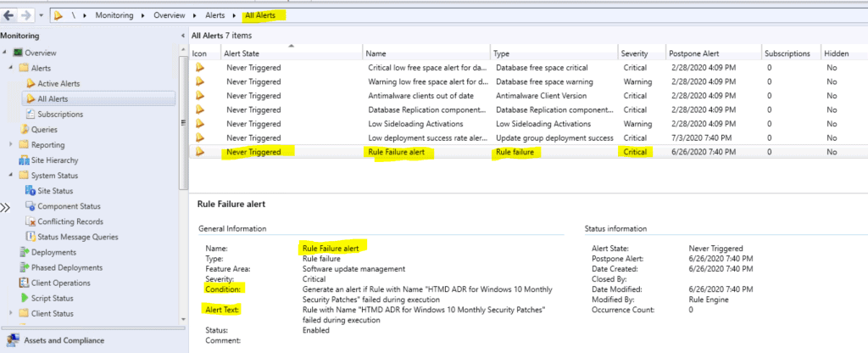The width and height of the screenshot is (868, 353).
Task: Click the Update group deployment success type cell
Action: [554, 137]
